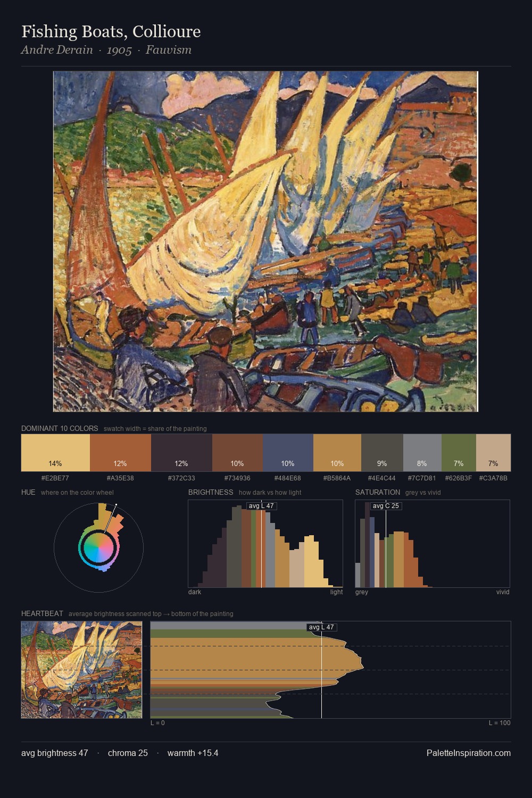The height and width of the screenshot is (798, 532).
Task: Click the hex code #372C33 label
Action: pyautogui.click(x=181, y=478)
